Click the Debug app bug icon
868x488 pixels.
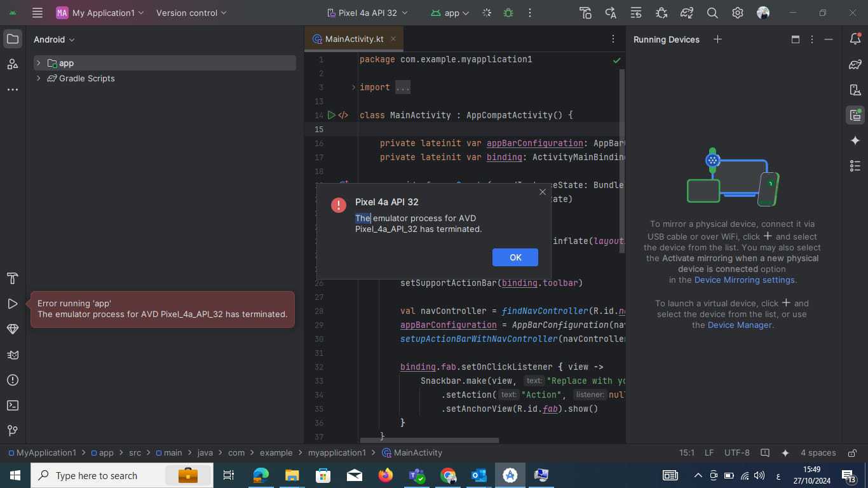click(508, 13)
